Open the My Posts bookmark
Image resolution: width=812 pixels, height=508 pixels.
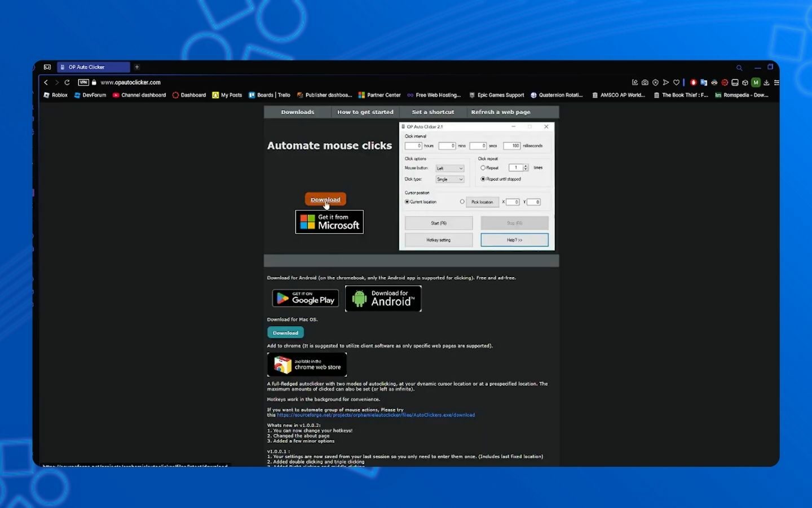point(227,95)
